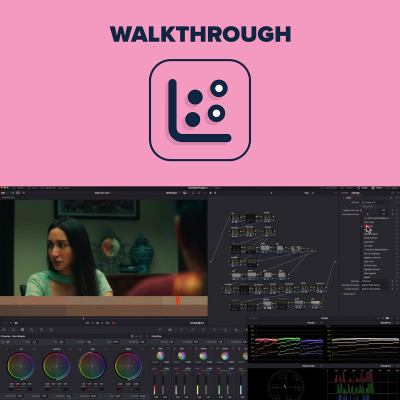Click the Effects button in top bar
The width and height of the screenshot is (400, 400).
pos(377,188)
